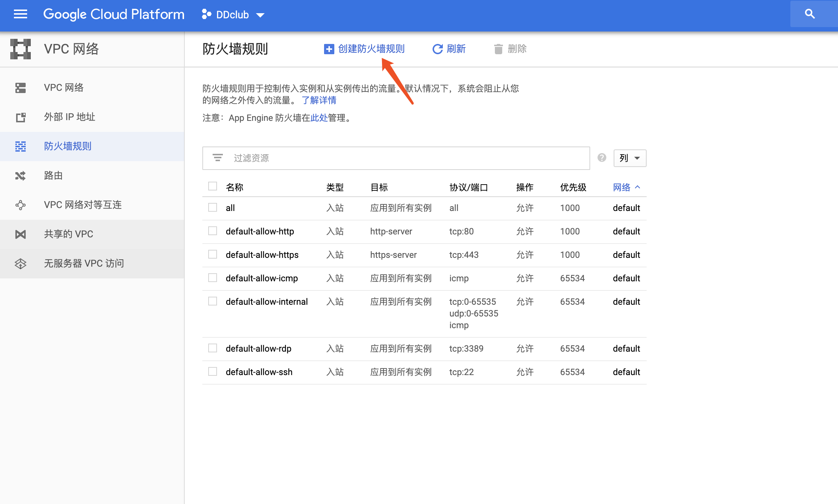Open VPC 网络对等互连 menu item

click(92, 205)
